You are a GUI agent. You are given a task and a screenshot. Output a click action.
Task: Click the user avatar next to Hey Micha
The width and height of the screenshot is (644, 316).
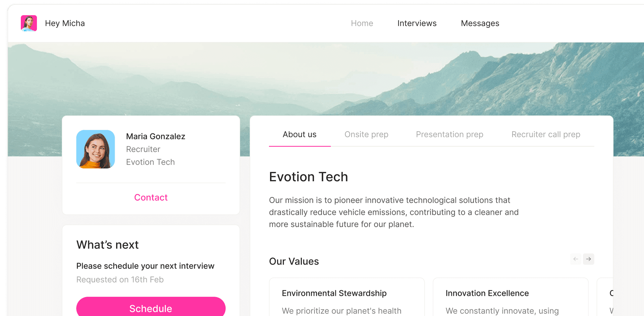[29, 23]
